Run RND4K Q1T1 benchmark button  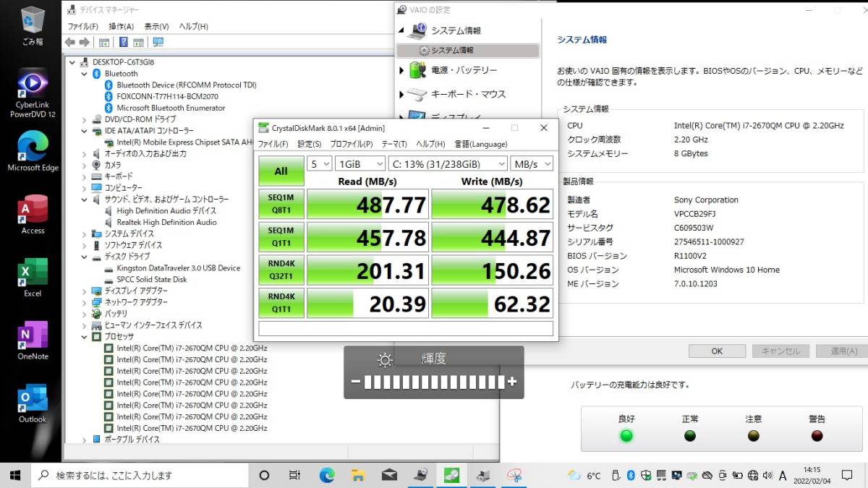point(281,303)
